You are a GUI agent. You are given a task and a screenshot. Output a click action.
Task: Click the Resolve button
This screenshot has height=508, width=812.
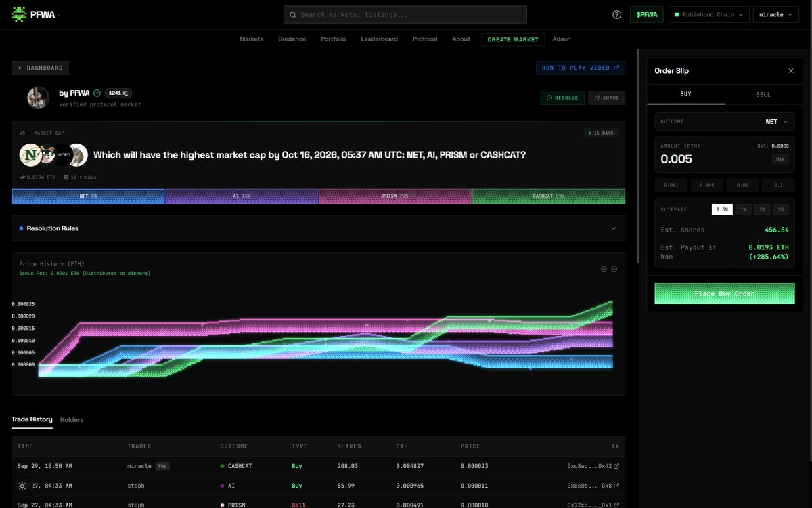pos(562,98)
